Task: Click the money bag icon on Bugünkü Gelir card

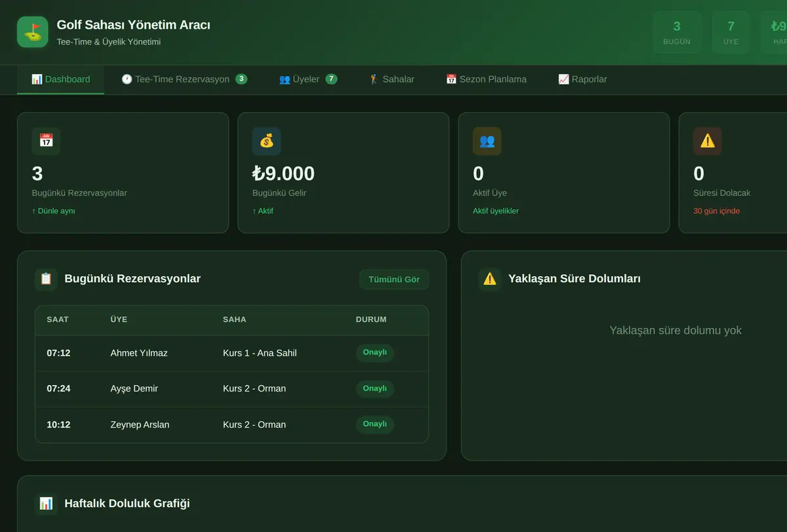Action: (266, 141)
